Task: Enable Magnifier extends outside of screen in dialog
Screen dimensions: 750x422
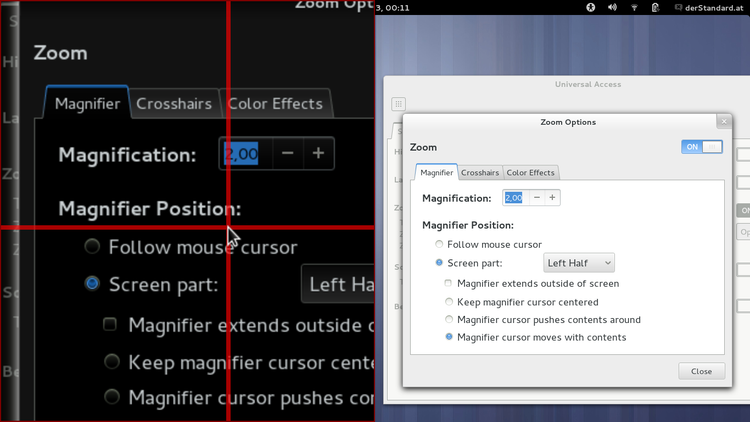Action: [448, 283]
